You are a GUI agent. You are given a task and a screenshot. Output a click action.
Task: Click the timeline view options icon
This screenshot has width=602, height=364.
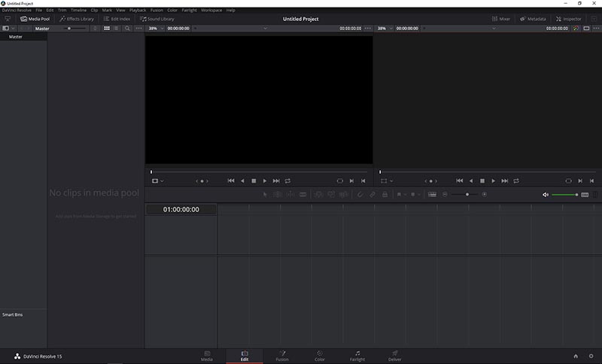point(432,195)
